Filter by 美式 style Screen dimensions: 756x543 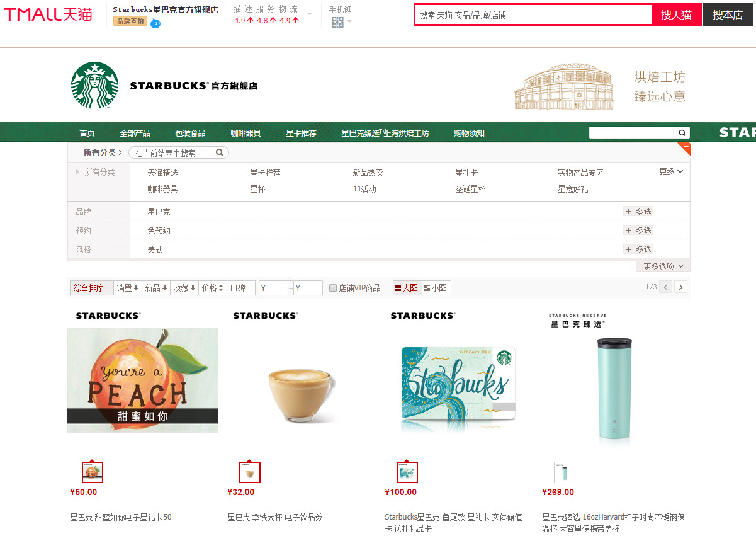pos(155,249)
